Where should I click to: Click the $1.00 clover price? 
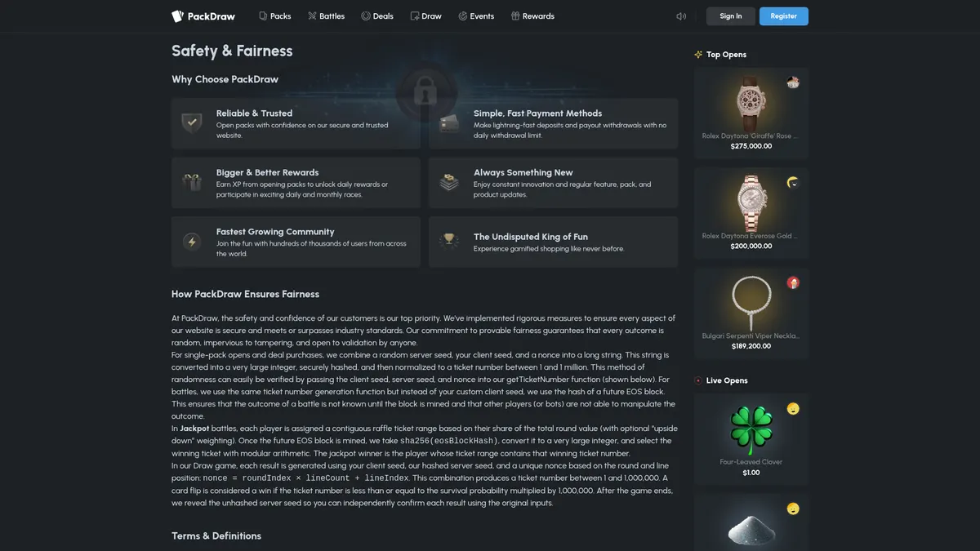pyautogui.click(x=751, y=473)
